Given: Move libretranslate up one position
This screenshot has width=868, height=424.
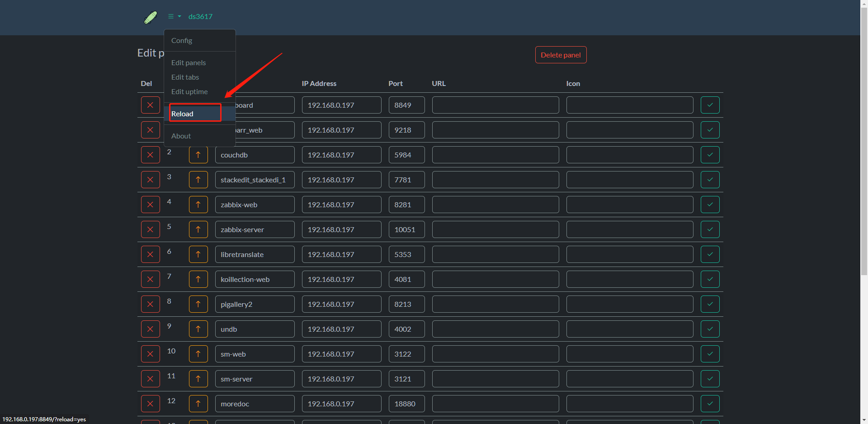Looking at the screenshot, I should (x=198, y=254).
